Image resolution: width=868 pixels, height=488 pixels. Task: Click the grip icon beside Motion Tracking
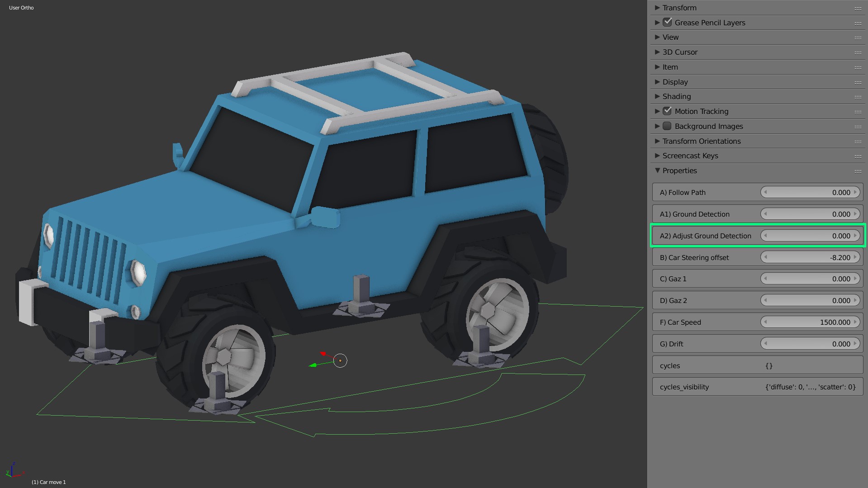[858, 112]
